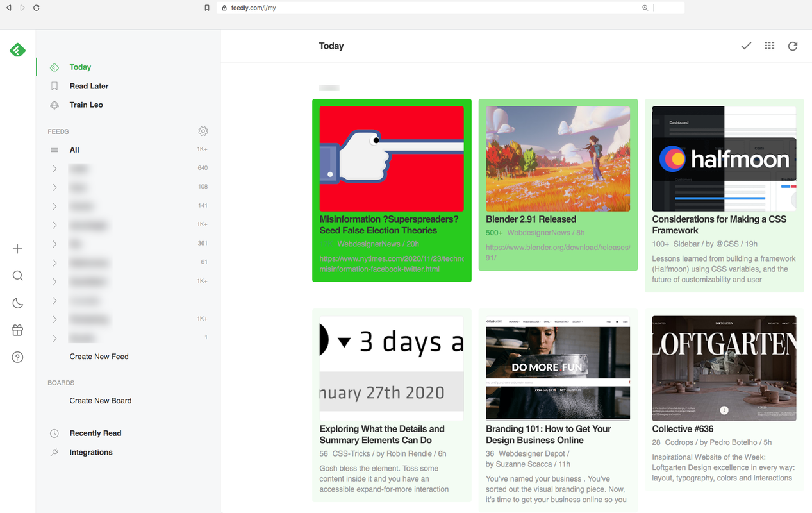Click the halfmoon logo thumbnail
Screen dimensions: 812x513
(x=724, y=159)
